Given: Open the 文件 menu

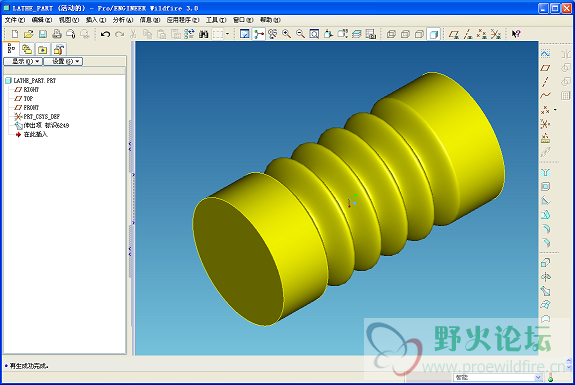Looking at the screenshot, I should 15,20.
